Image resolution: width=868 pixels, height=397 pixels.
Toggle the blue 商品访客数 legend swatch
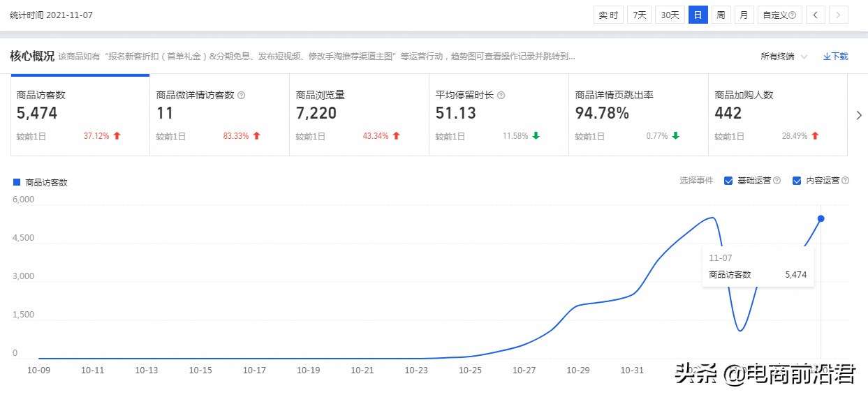(x=17, y=183)
